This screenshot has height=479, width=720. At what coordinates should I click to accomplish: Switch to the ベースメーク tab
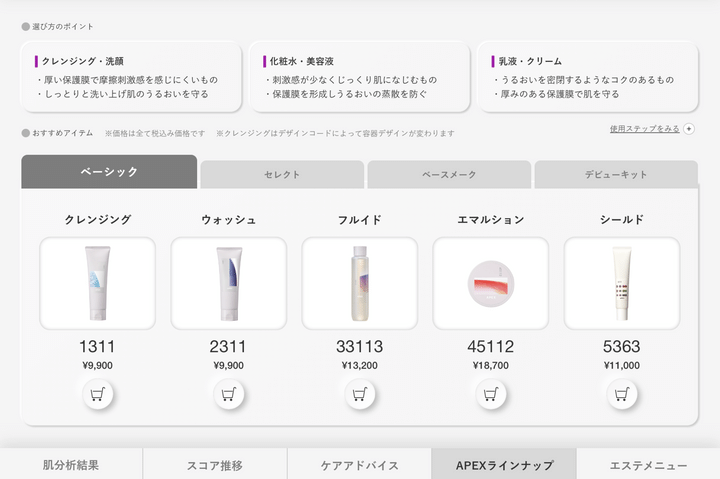[449, 174]
